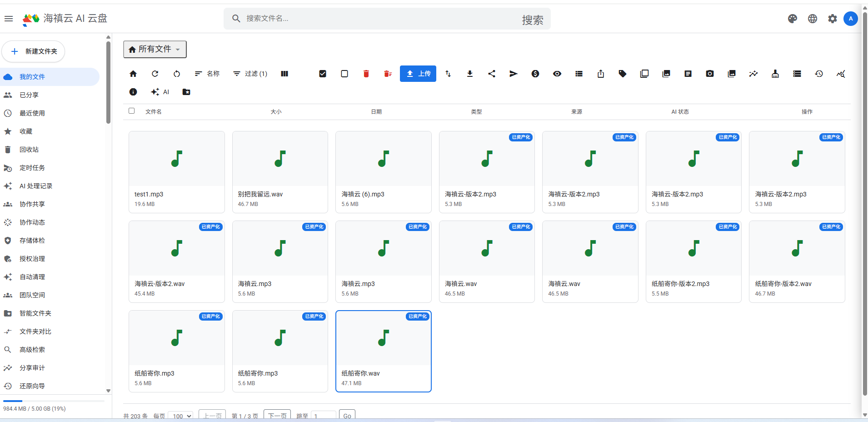Click the info circle icon

(x=133, y=92)
